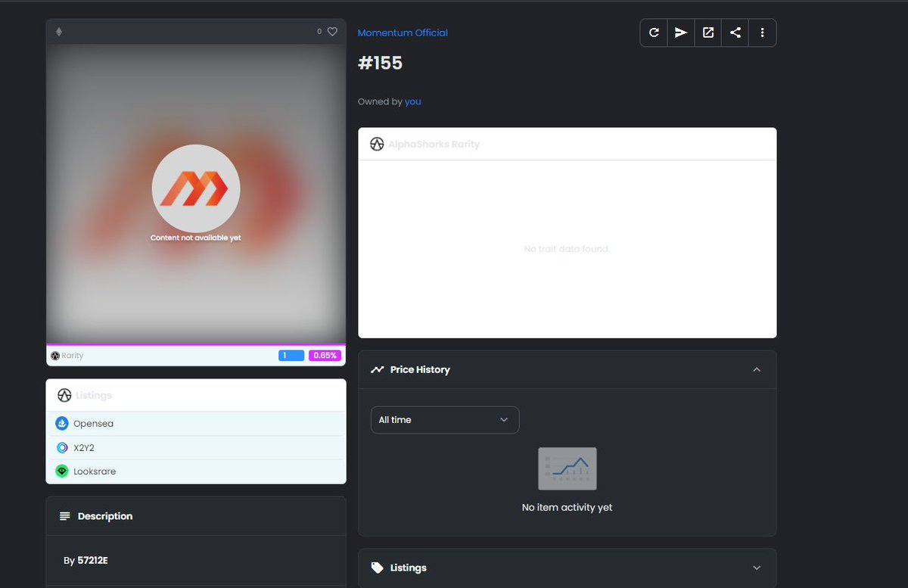Click the empty chart placeholder graphic
Image resolution: width=908 pixels, height=588 pixels.
[x=567, y=468]
